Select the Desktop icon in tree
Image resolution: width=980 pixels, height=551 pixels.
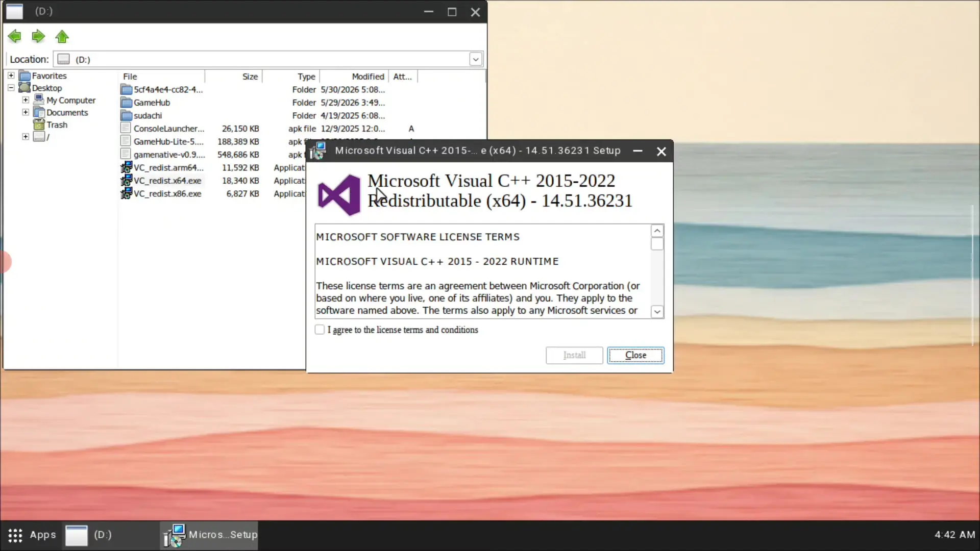pos(24,88)
